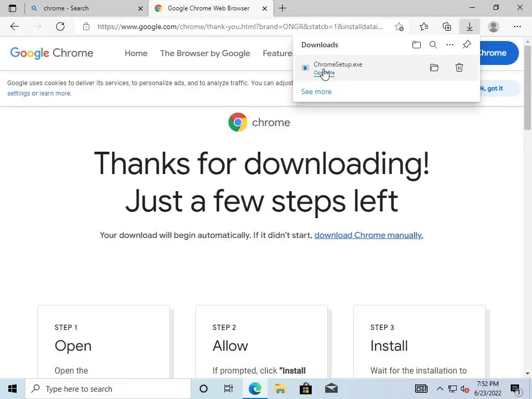Pin the Downloads panel
The width and height of the screenshot is (532, 399).
pos(467,45)
